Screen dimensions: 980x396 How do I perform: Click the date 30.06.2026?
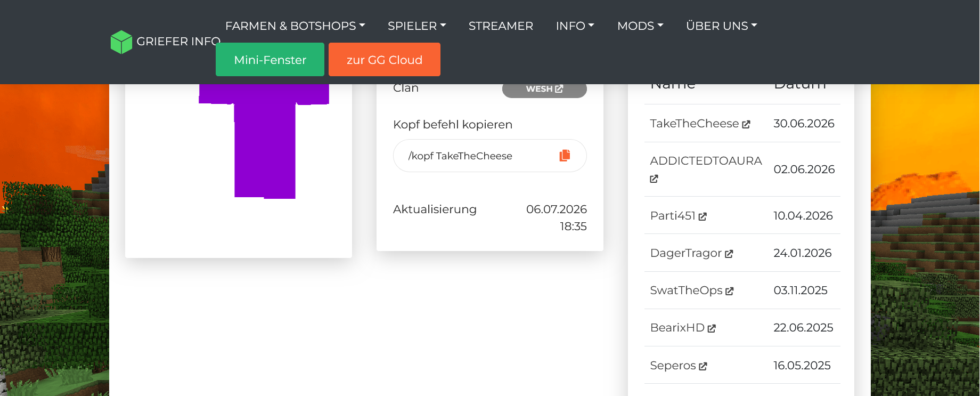click(x=804, y=124)
